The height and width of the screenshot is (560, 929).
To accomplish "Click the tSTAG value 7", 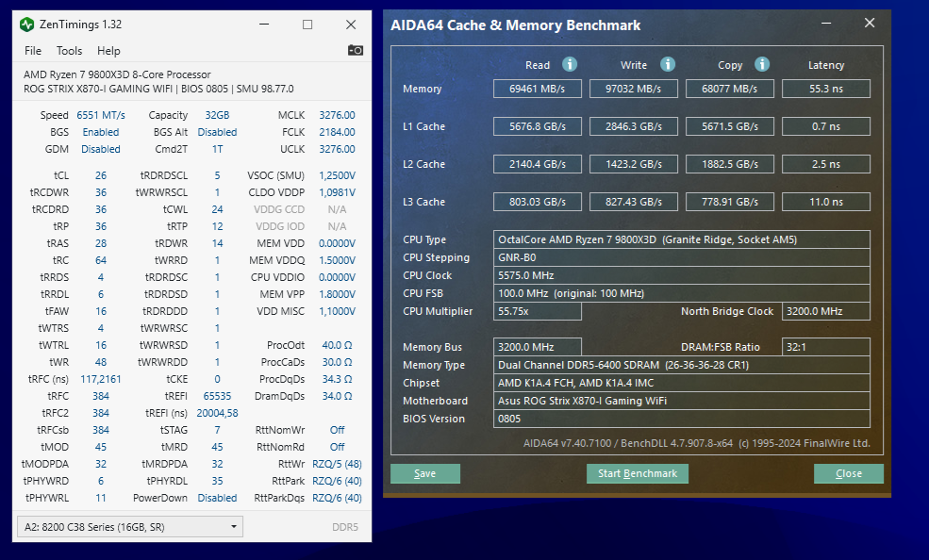I will point(218,430).
